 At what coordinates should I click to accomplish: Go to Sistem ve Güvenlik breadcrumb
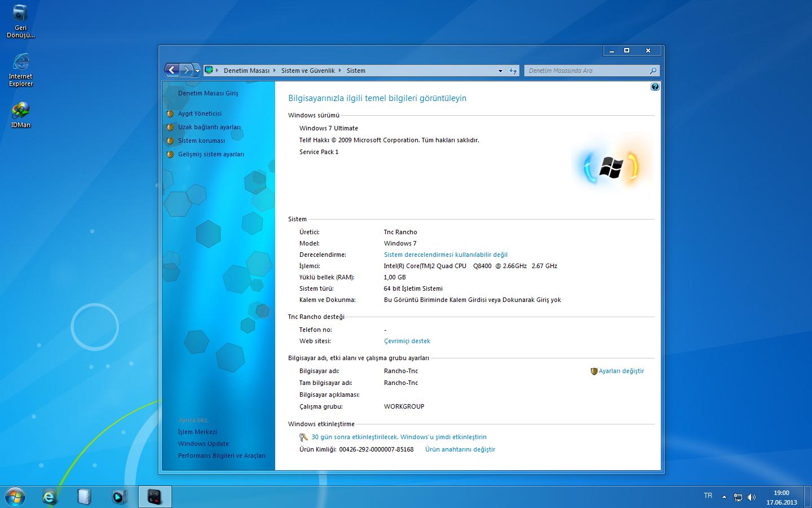pyautogui.click(x=308, y=71)
